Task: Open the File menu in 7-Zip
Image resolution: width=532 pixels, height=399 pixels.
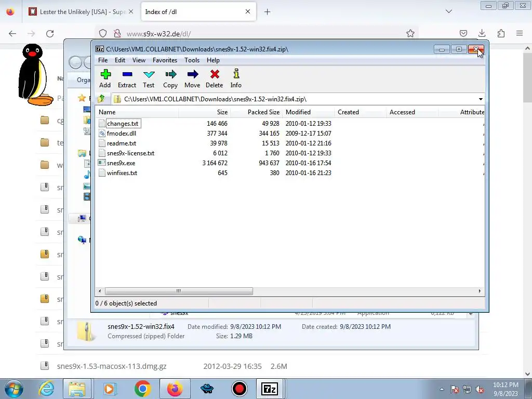Action: coord(103,60)
